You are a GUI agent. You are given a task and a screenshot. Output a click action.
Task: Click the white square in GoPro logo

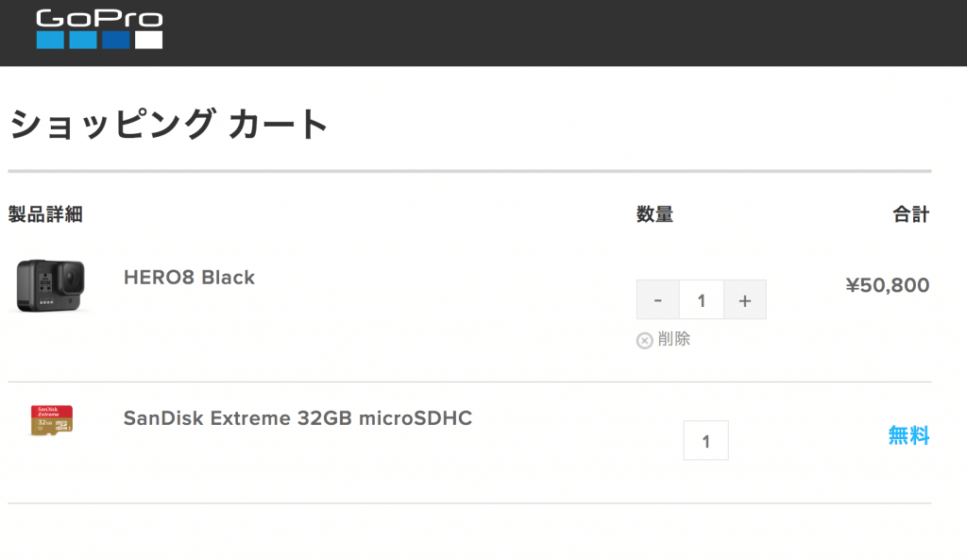(148, 40)
